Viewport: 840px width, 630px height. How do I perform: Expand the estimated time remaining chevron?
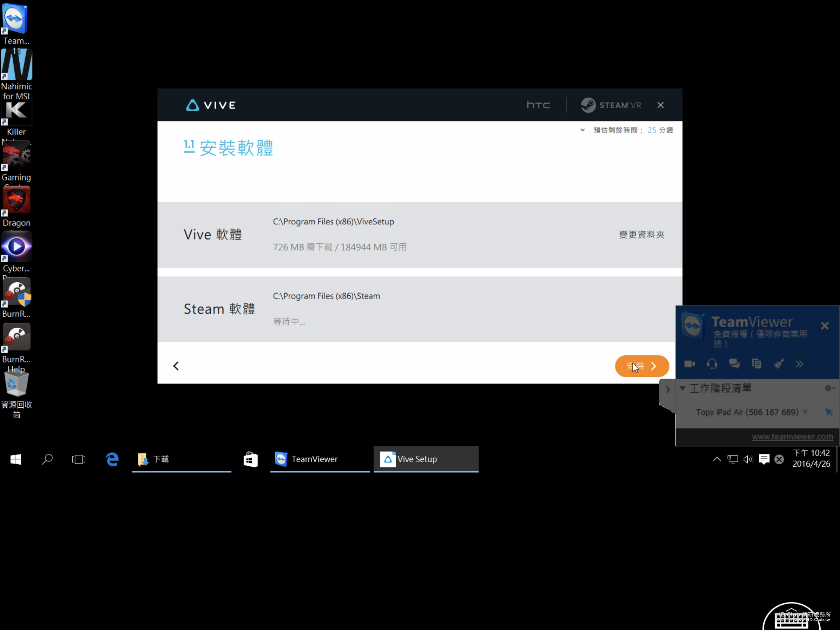[582, 130]
